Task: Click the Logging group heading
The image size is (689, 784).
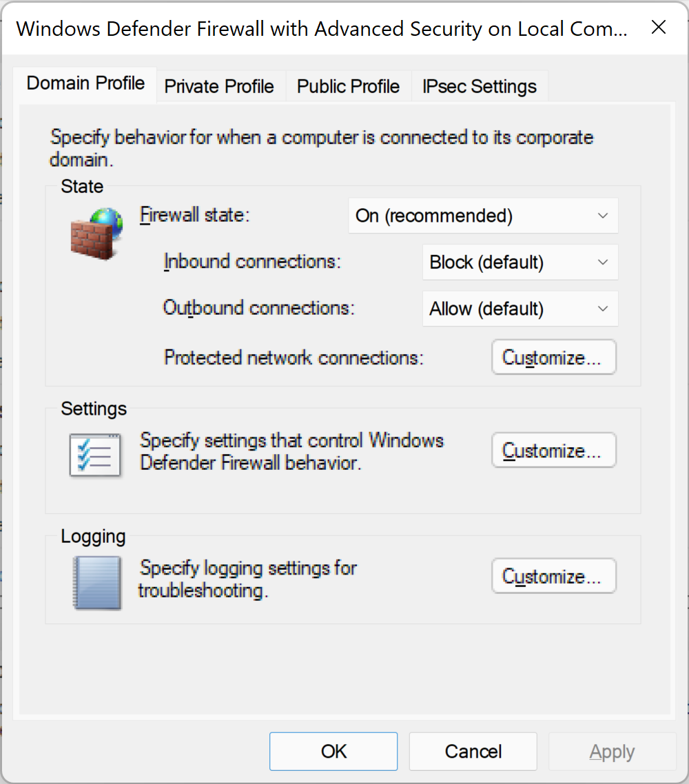Action: point(93,537)
